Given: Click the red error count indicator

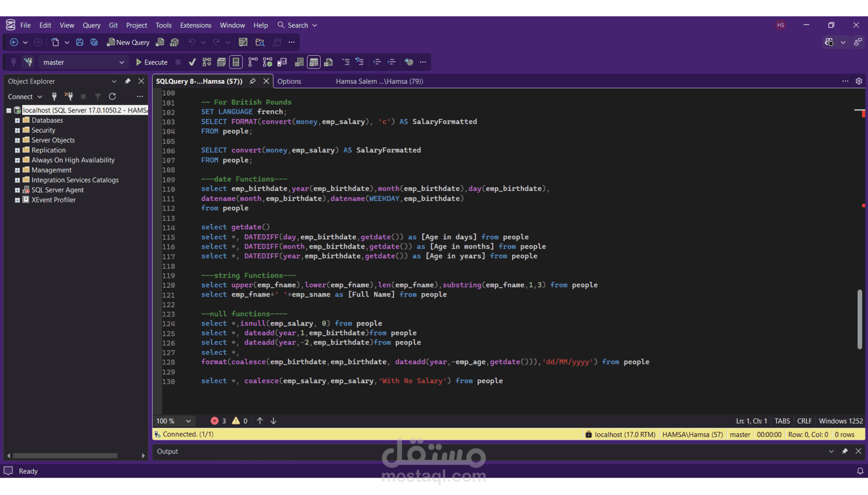Looking at the screenshot, I should pos(219,421).
